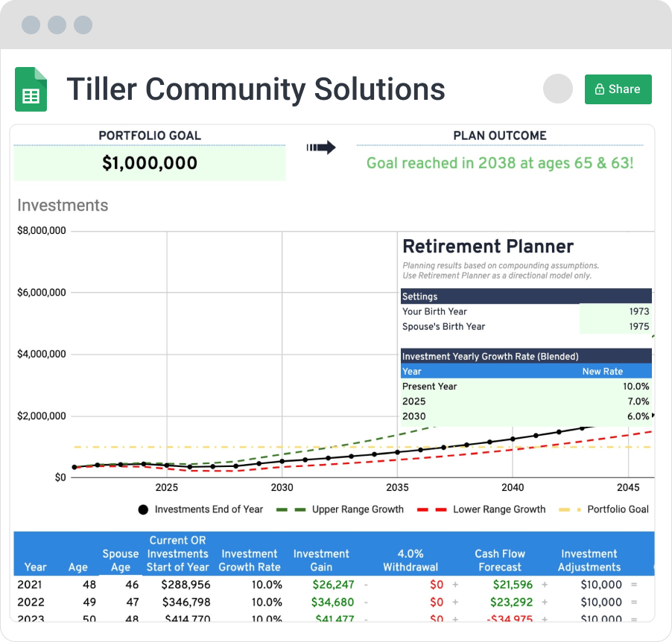Click the 2040 x-axis label
This screenshot has height=642, width=672.
[513, 488]
